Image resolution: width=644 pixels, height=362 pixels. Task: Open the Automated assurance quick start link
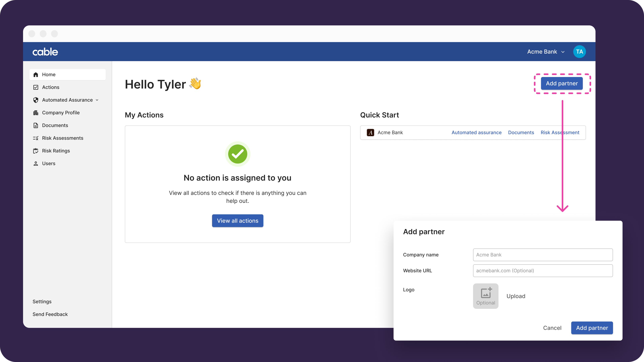coord(476,133)
